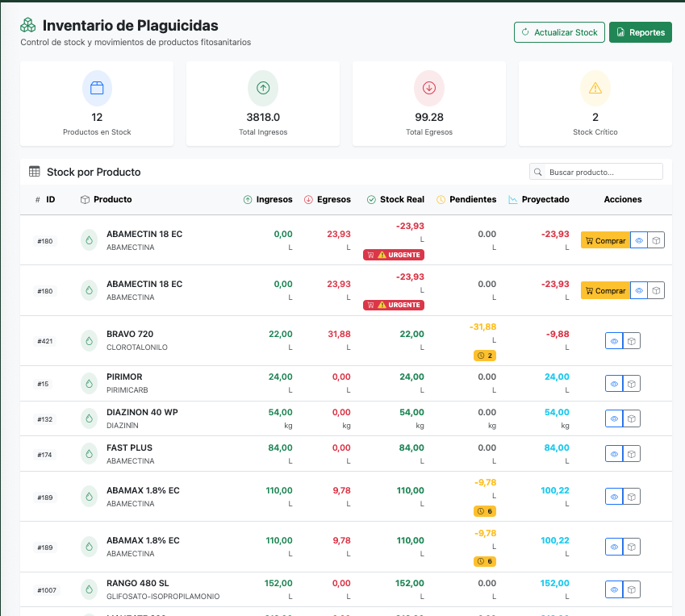Click the Total Egresos down-arrow icon
This screenshot has width=685, height=616.
pos(429,88)
